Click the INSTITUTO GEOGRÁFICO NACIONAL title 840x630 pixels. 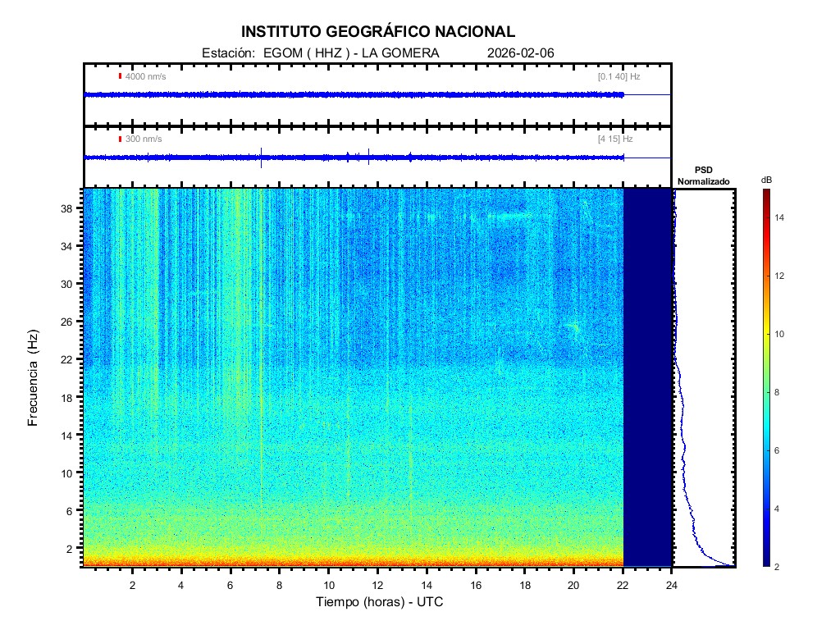pyautogui.click(x=378, y=32)
